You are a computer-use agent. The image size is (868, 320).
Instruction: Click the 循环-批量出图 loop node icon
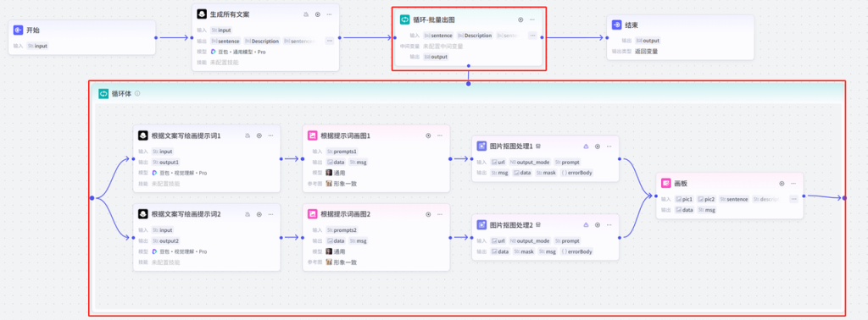pyautogui.click(x=404, y=20)
